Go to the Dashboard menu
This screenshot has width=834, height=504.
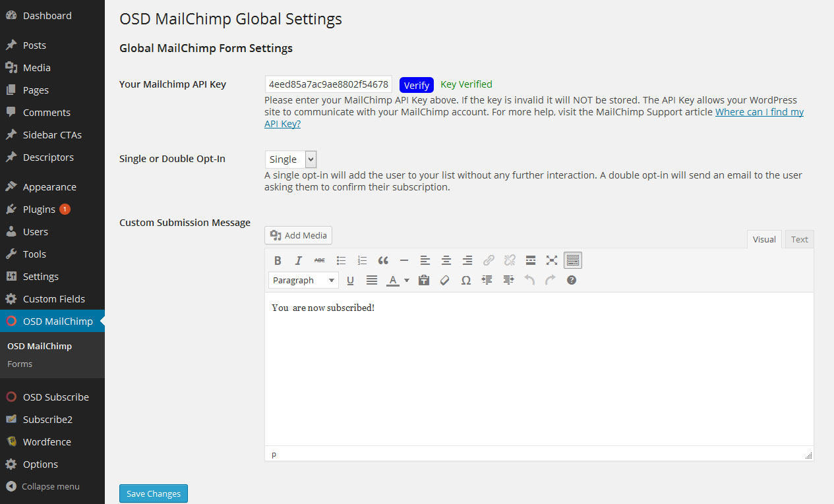pos(52,15)
